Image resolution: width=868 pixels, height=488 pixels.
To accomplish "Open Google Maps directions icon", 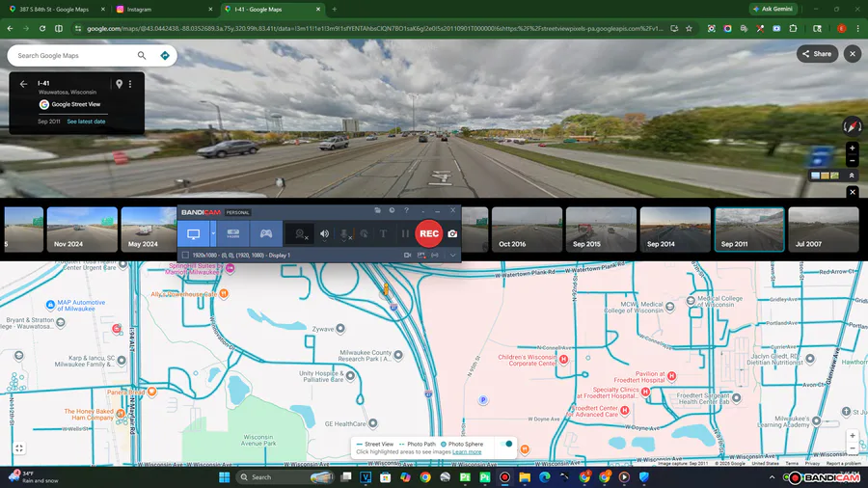I will pyautogui.click(x=165, y=55).
